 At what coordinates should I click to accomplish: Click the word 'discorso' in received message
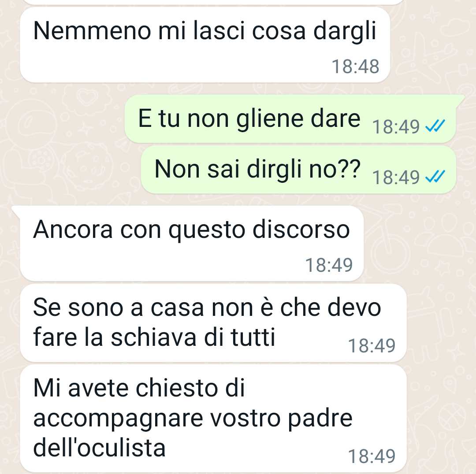(301, 230)
